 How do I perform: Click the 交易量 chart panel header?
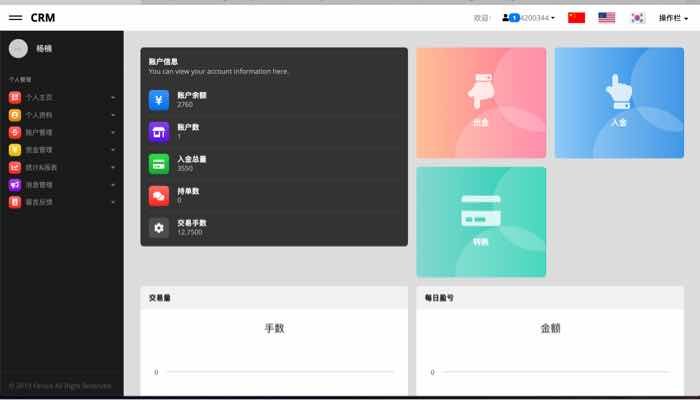pos(274,298)
